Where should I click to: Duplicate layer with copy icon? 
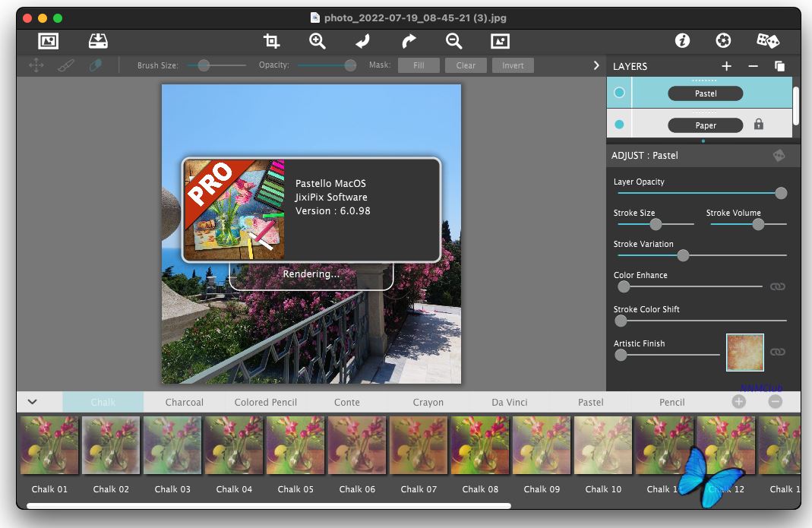click(779, 66)
